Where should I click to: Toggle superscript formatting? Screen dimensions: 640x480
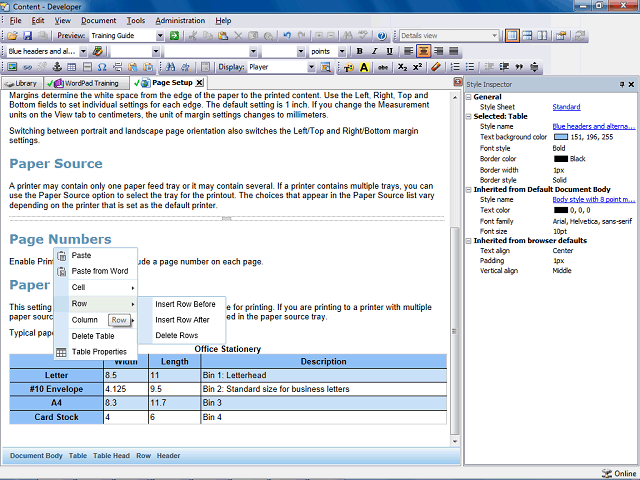tap(417, 67)
